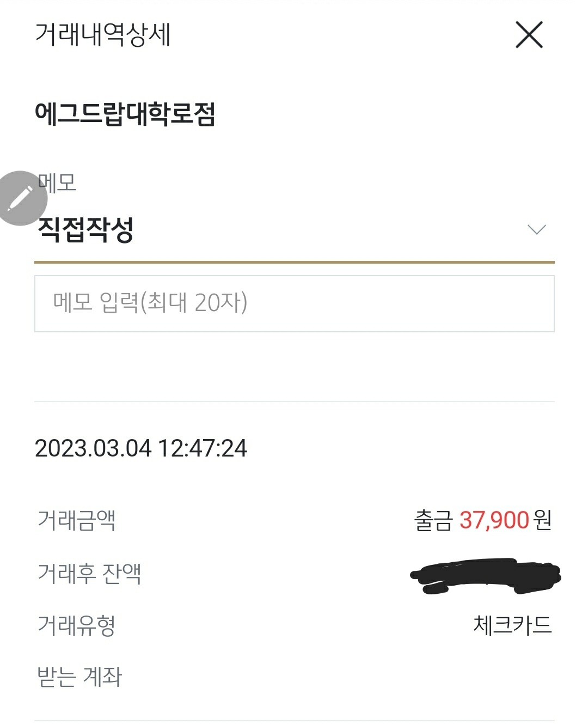Tap the floating pencil edit icon
The image size is (588, 724).
[21, 198]
